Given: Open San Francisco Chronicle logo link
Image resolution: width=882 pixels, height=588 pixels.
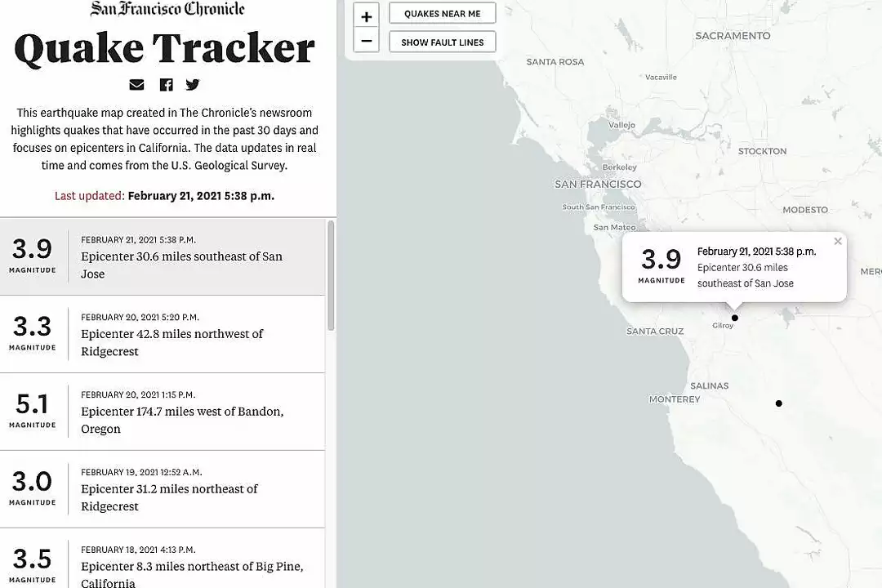Looking at the screenshot, I should click(167, 9).
